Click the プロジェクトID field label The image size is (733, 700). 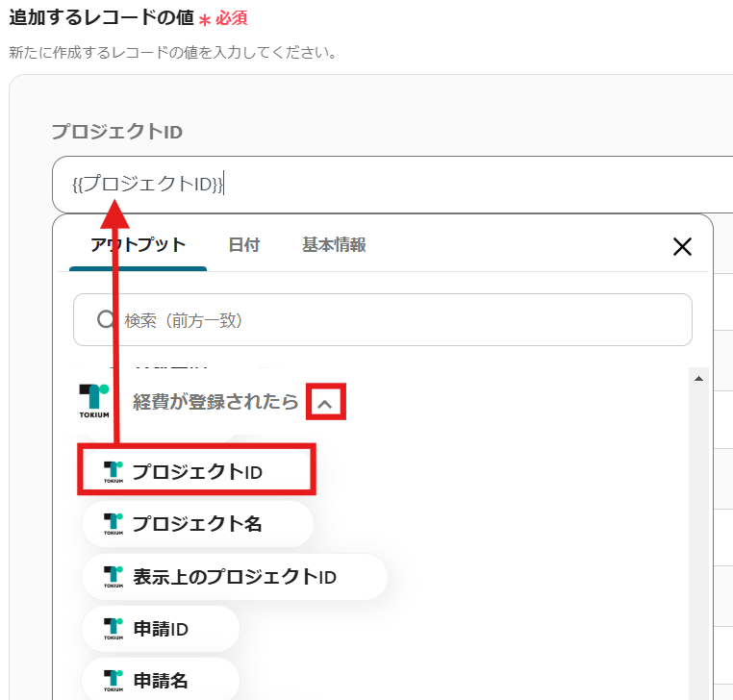click(116, 132)
